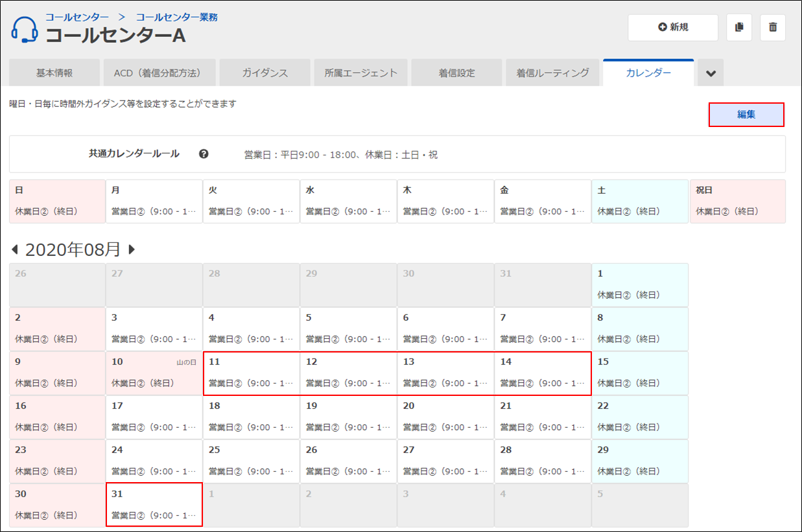This screenshot has width=802, height=532.
Task: Click the 新規 (New) button
Action: (672, 27)
